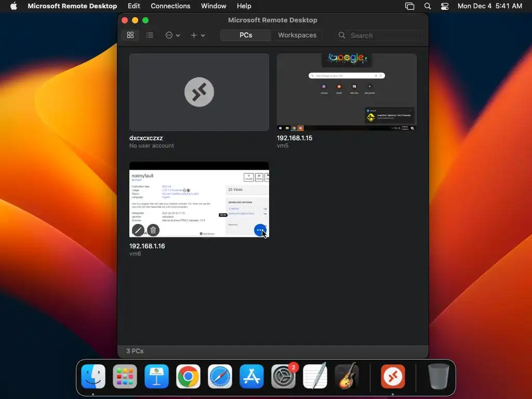Click the No user account label
532x399 pixels.
pyautogui.click(x=151, y=145)
